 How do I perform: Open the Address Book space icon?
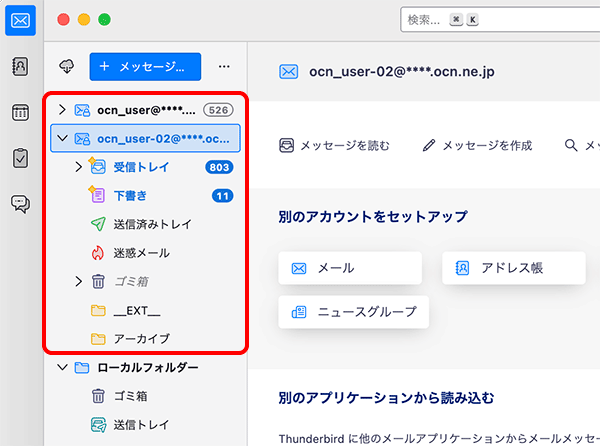pos(20,66)
